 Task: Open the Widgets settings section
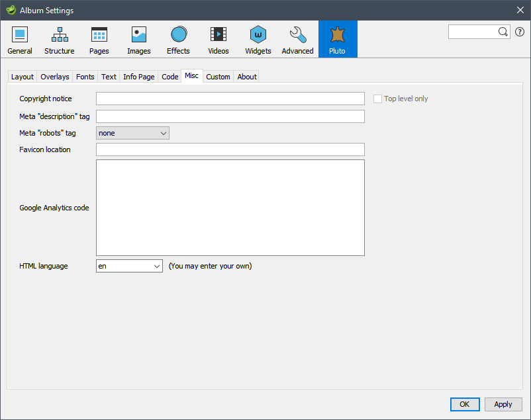click(258, 39)
